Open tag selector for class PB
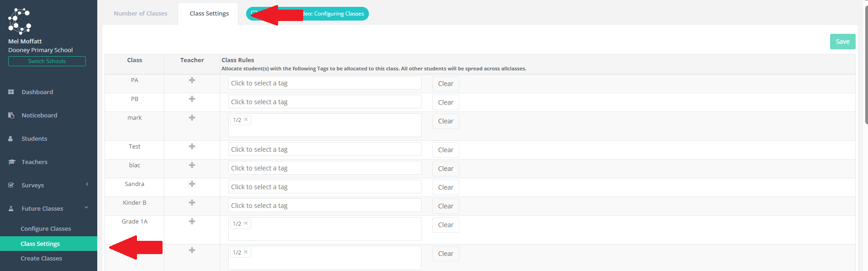Screen dimensions: 868x271 pos(325,102)
